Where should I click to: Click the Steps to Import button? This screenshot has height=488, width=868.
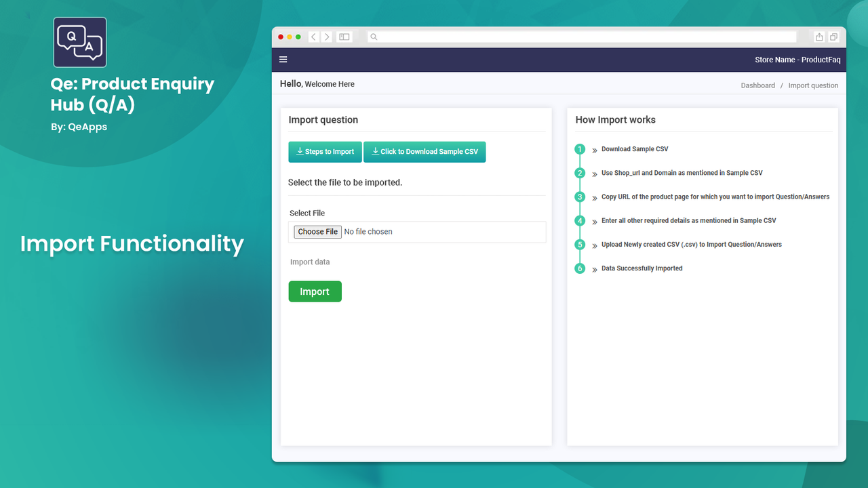coord(325,152)
